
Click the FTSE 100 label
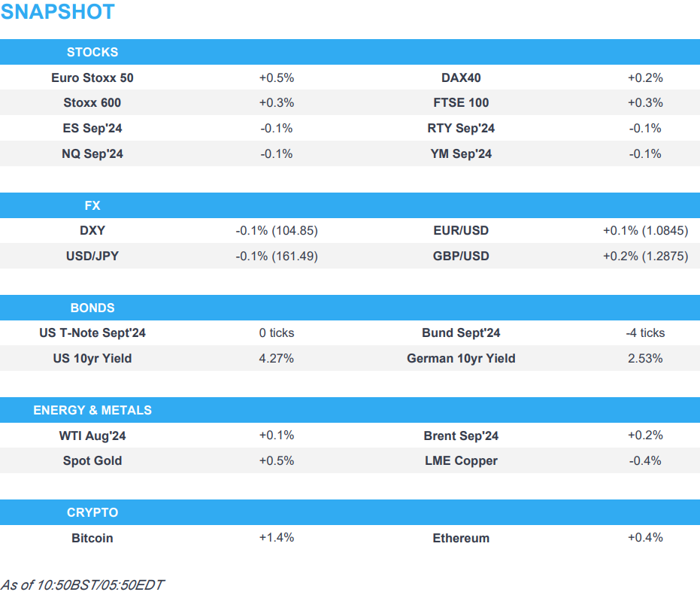click(461, 103)
